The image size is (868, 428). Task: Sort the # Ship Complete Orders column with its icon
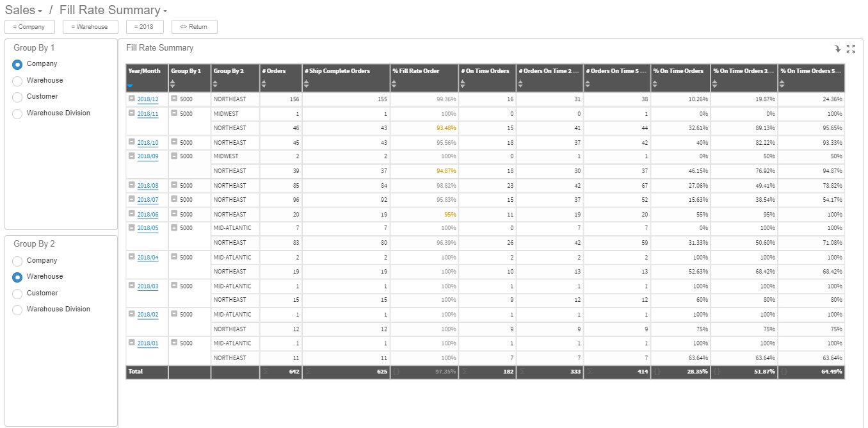pyautogui.click(x=307, y=85)
